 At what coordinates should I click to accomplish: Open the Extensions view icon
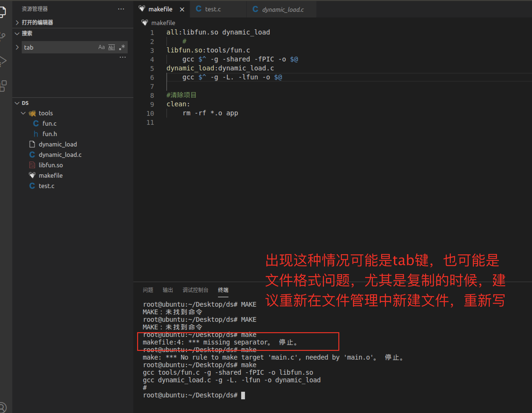[3, 86]
